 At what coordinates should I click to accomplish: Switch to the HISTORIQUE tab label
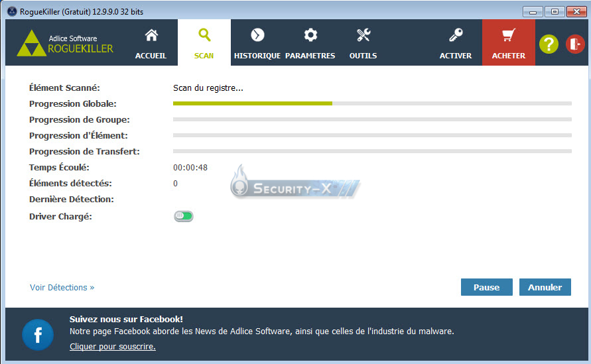tap(257, 56)
